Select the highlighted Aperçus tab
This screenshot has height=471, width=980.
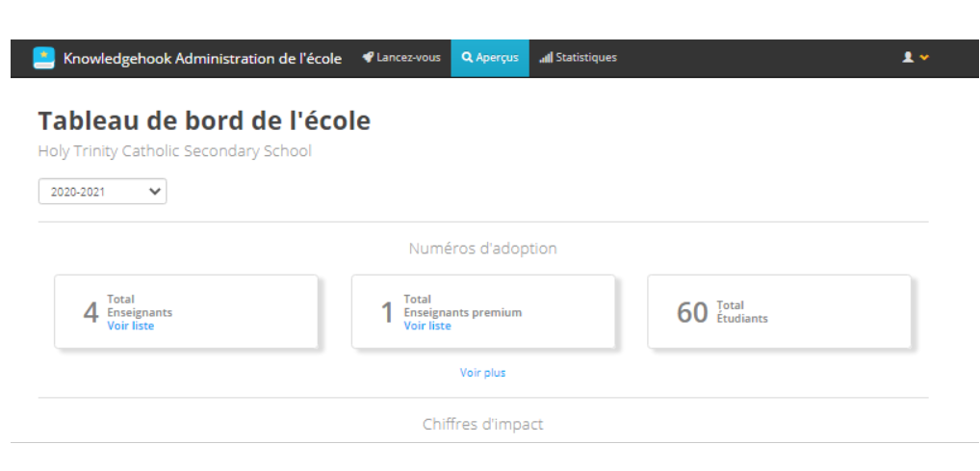tap(490, 58)
